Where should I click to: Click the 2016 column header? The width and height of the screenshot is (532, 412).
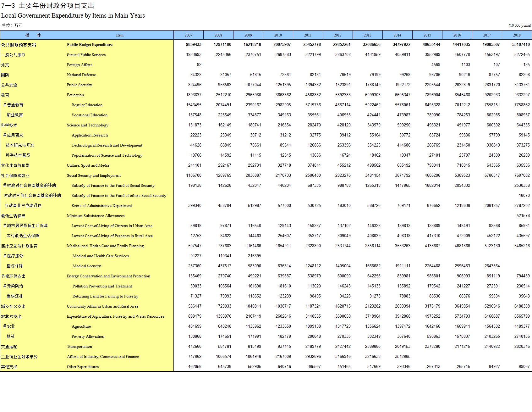click(457, 35)
